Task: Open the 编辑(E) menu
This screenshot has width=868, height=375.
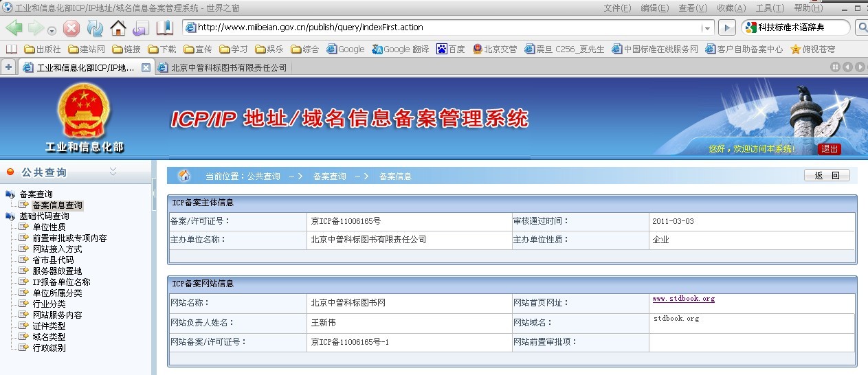Action: [655, 8]
